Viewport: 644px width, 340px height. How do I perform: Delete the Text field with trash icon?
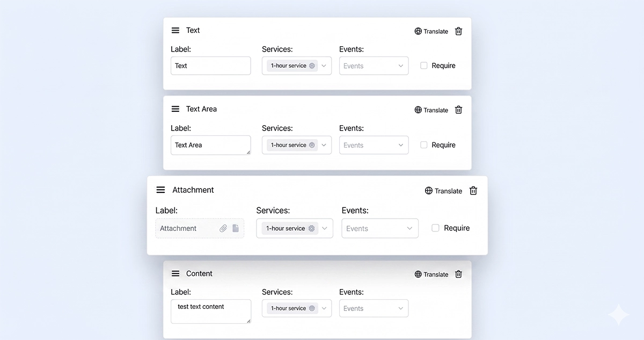(458, 31)
